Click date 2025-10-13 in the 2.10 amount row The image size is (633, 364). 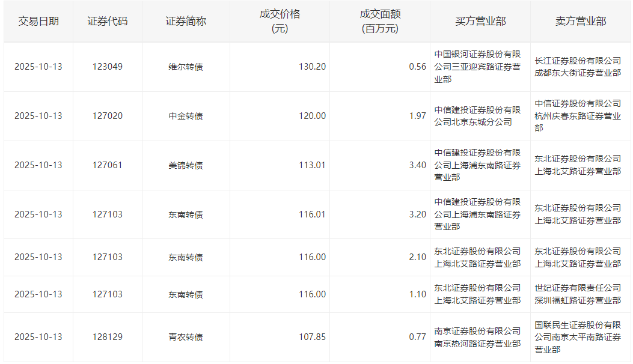pyautogui.click(x=38, y=257)
